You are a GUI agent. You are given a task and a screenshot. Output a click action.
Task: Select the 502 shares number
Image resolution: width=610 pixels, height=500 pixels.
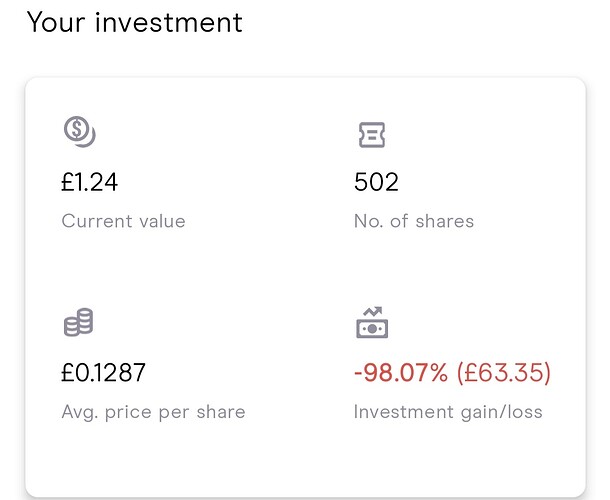tap(376, 182)
